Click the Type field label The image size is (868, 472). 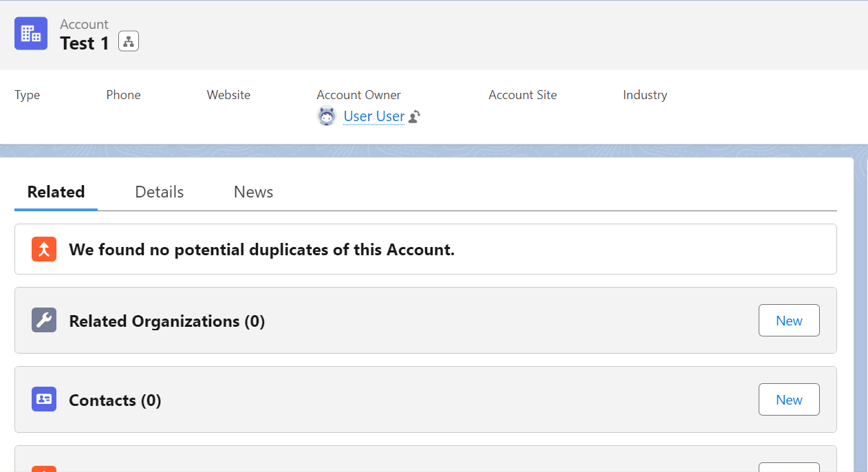pos(28,95)
